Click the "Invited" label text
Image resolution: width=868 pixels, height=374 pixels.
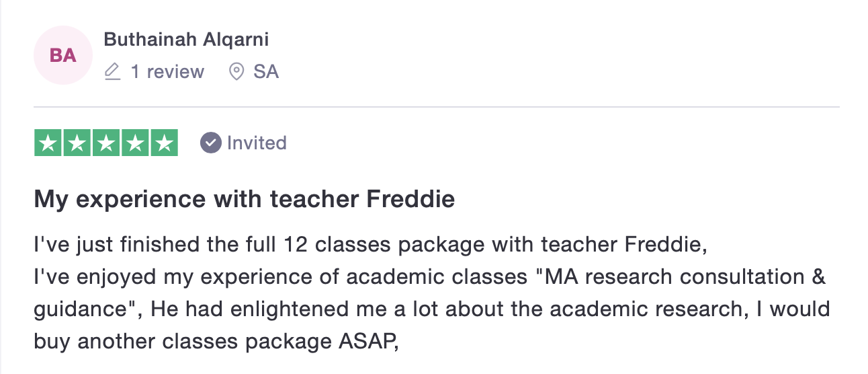pos(257,143)
